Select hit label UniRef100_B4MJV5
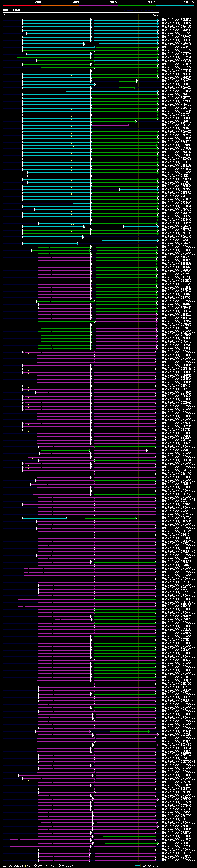 click(x=177, y=257)
